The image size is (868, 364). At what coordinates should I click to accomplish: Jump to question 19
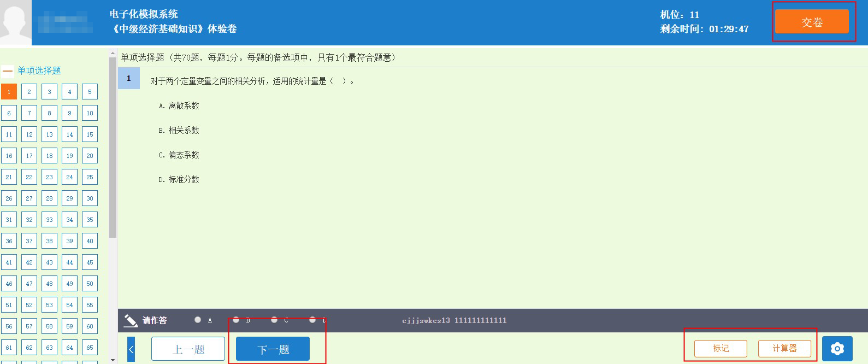69,156
